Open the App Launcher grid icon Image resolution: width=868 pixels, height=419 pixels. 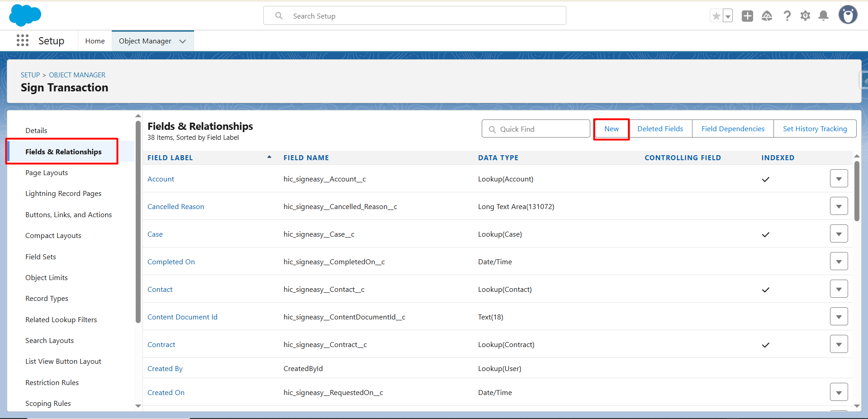pos(23,41)
